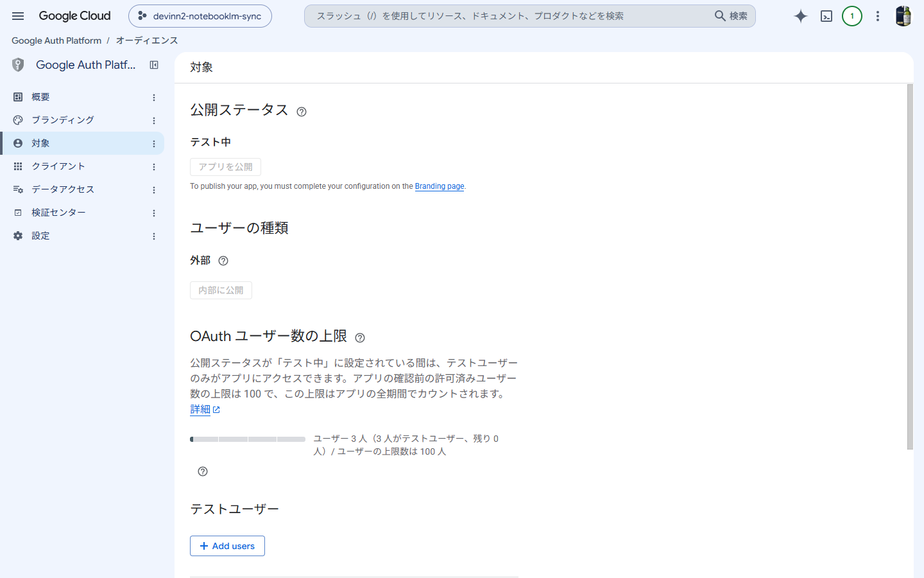Open the three-dot menu beside 検証センター

pos(154,213)
